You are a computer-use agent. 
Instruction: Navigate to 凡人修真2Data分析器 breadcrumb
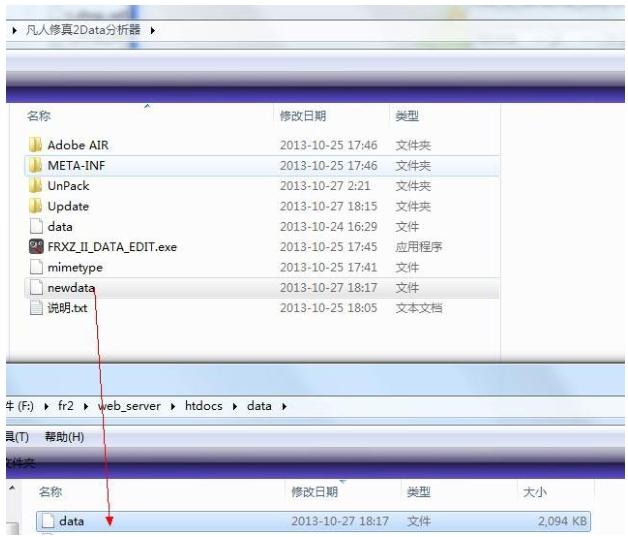tap(83, 30)
